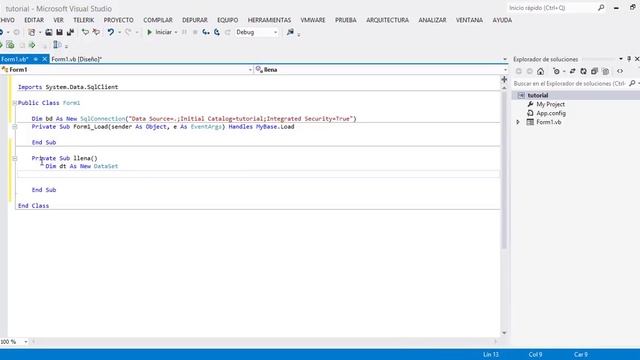The width and height of the screenshot is (640, 360).
Task: Open the ARQUITECTURA menu
Action: 387,20
